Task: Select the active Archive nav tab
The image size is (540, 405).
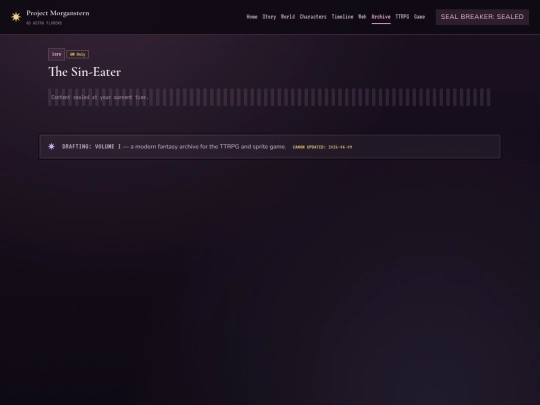Action: [x=381, y=17]
